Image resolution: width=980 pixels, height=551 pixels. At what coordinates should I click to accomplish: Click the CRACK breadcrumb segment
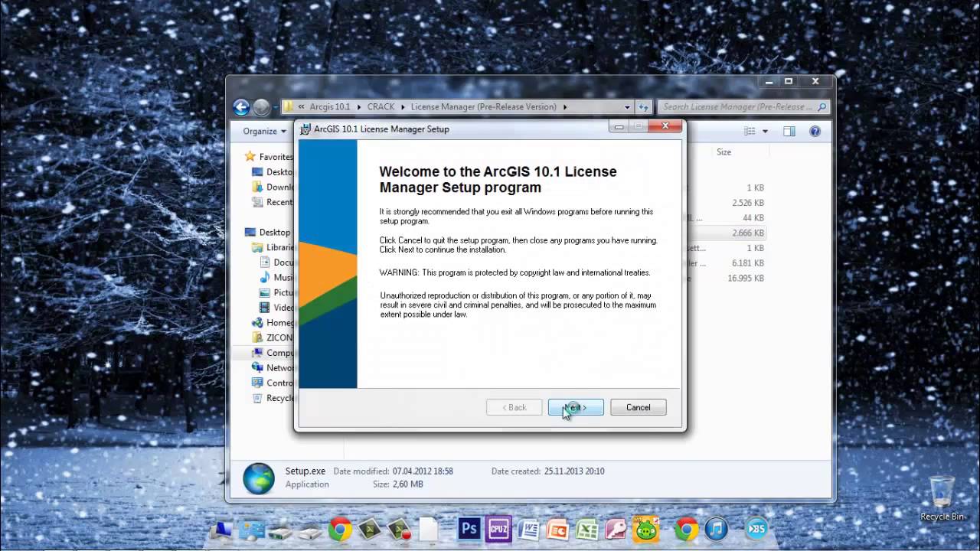(381, 107)
